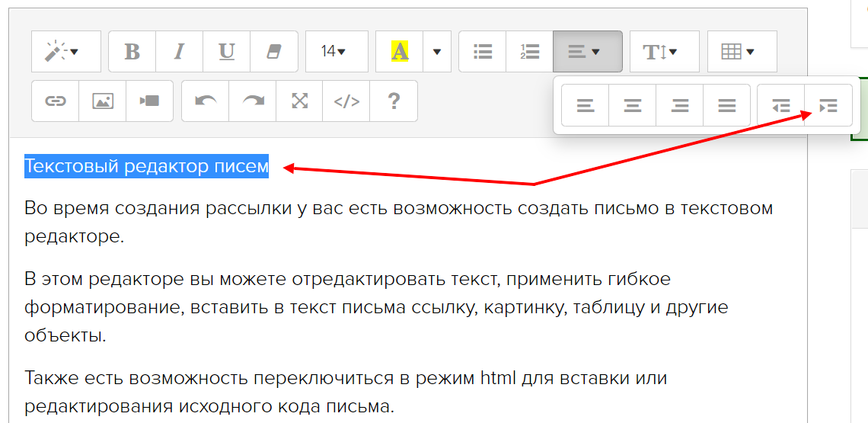
Task: Insert a hyperlink using link icon
Action: [x=56, y=101]
